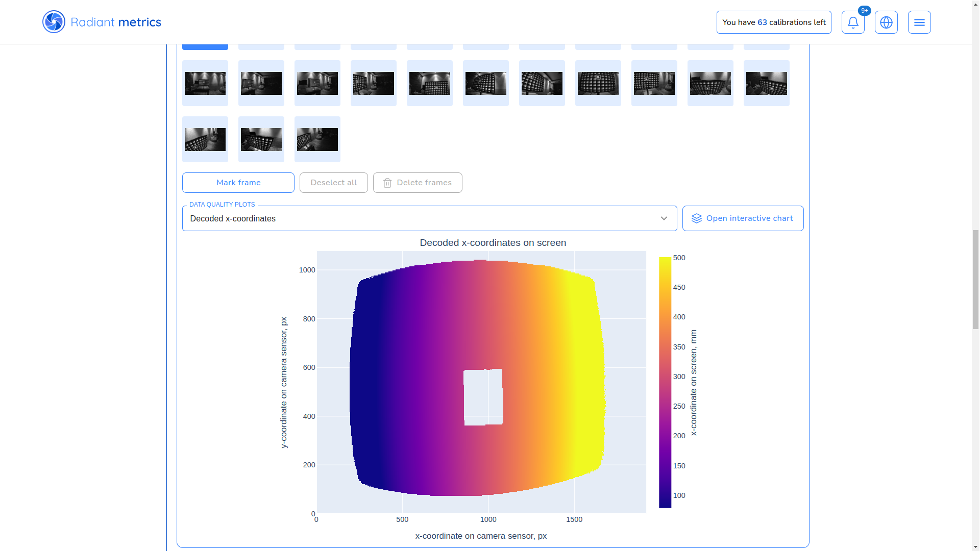Open the notifications bell
Image resolution: width=980 pixels, height=551 pixels.
click(x=853, y=22)
